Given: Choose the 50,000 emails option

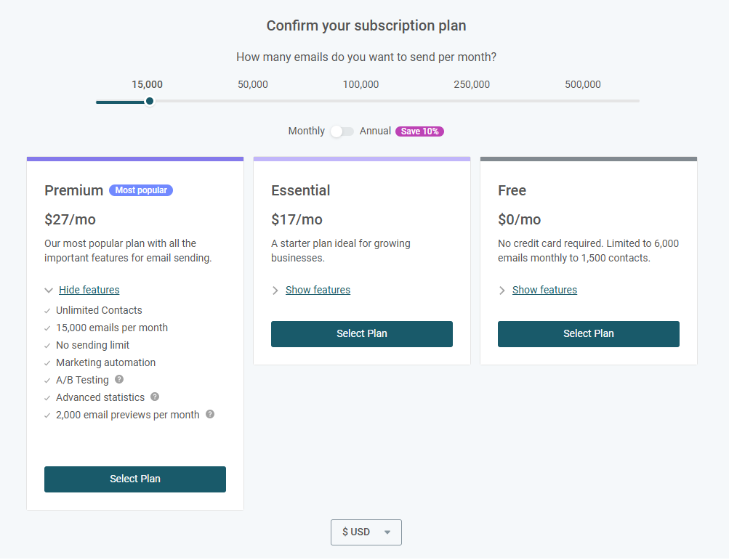Looking at the screenshot, I should (253, 84).
